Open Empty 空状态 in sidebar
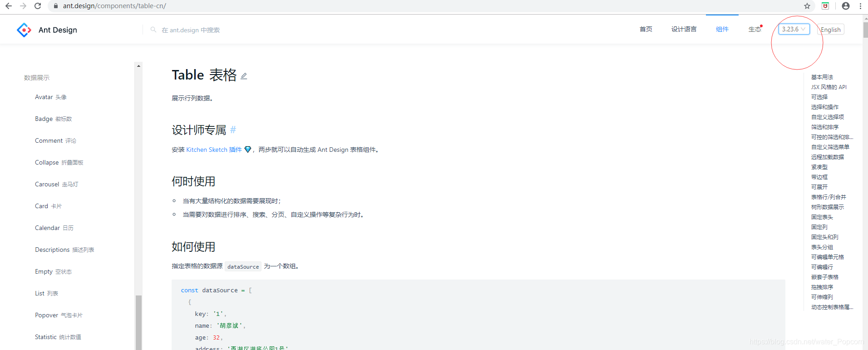 coord(53,271)
